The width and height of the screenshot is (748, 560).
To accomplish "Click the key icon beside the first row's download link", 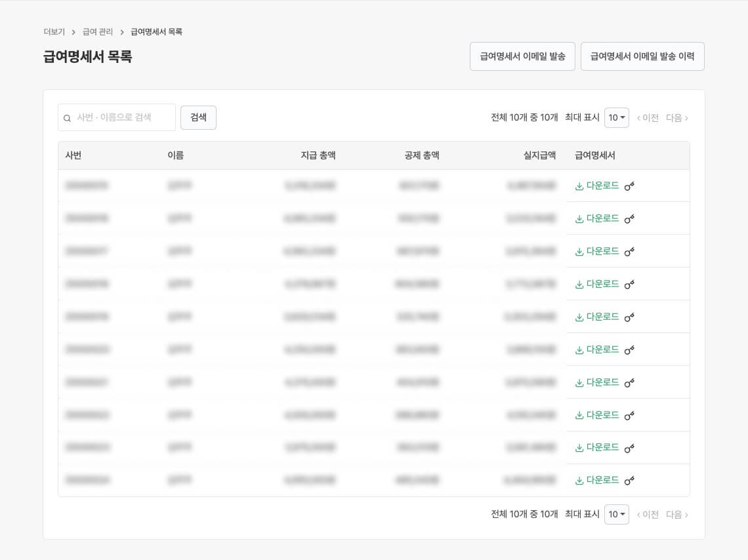I will [629, 186].
